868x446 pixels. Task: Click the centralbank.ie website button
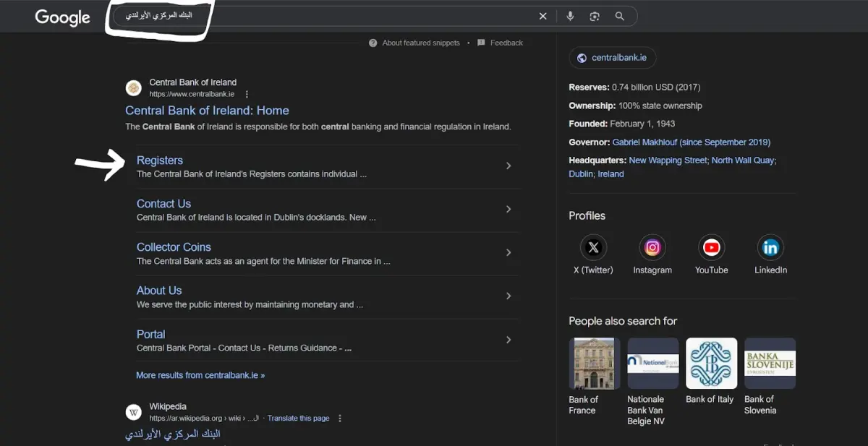613,58
